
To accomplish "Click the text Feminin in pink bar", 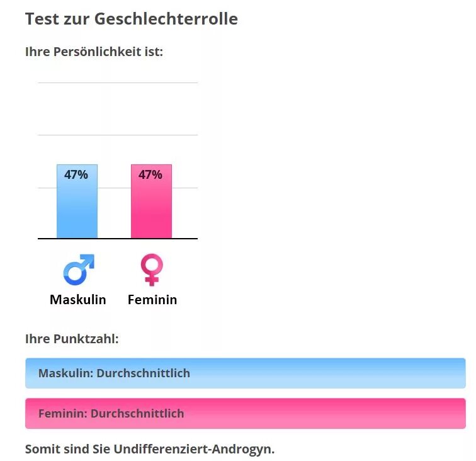I will (63, 413).
